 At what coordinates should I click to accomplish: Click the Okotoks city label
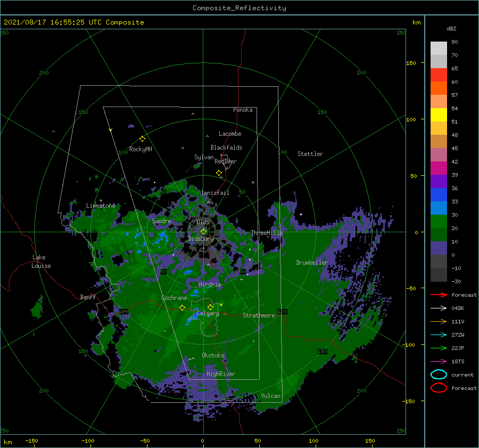(213, 355)
